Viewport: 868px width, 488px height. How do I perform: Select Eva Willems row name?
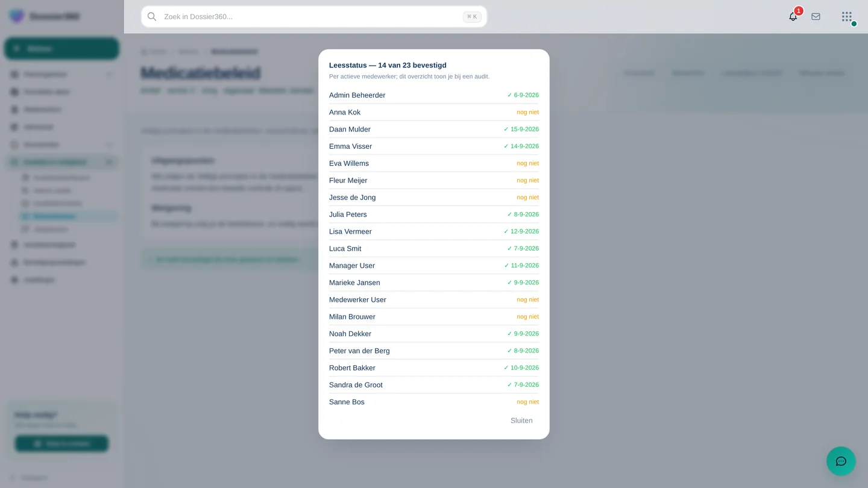(349, 163)
